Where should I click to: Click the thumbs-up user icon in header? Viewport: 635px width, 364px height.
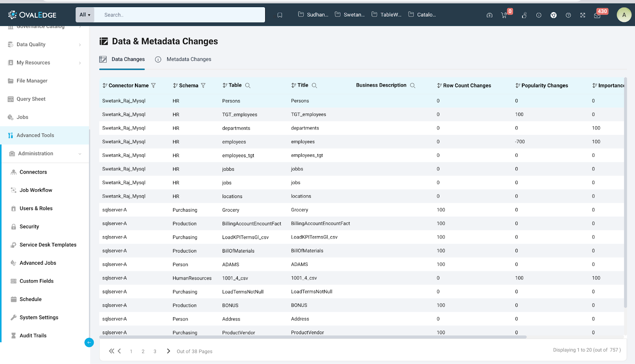[x=524, y=15]
